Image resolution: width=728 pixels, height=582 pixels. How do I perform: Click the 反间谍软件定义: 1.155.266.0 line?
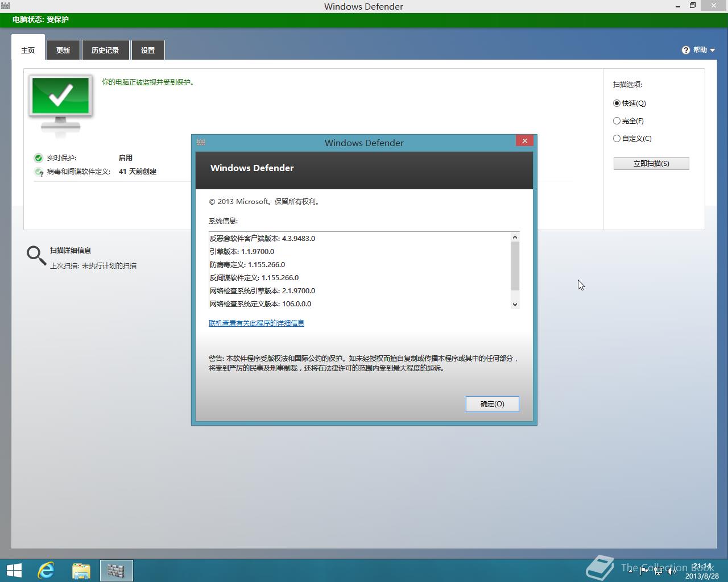[x=254, y=278]
